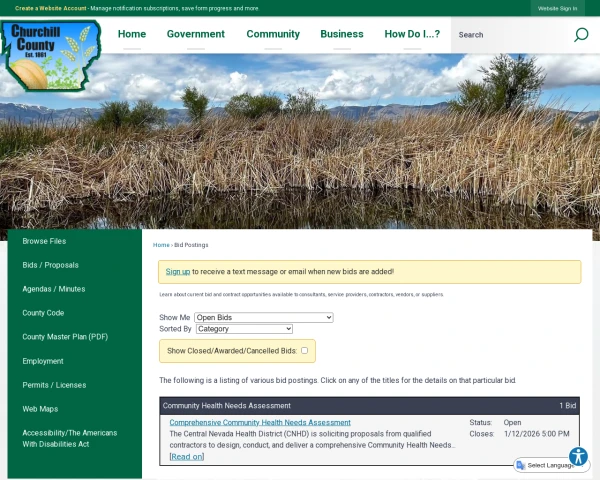Click the Churchill County logo

pos(51,56)
